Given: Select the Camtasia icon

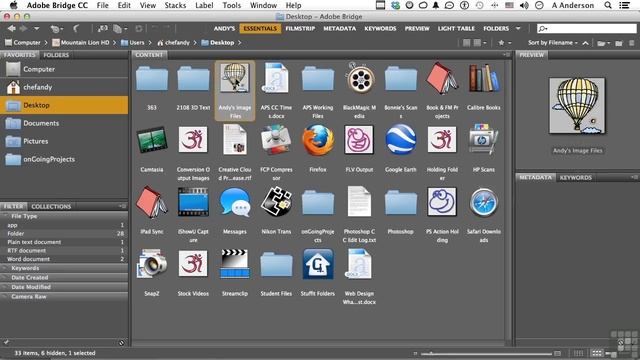Looking at the screenshot, I should [152, 140].
